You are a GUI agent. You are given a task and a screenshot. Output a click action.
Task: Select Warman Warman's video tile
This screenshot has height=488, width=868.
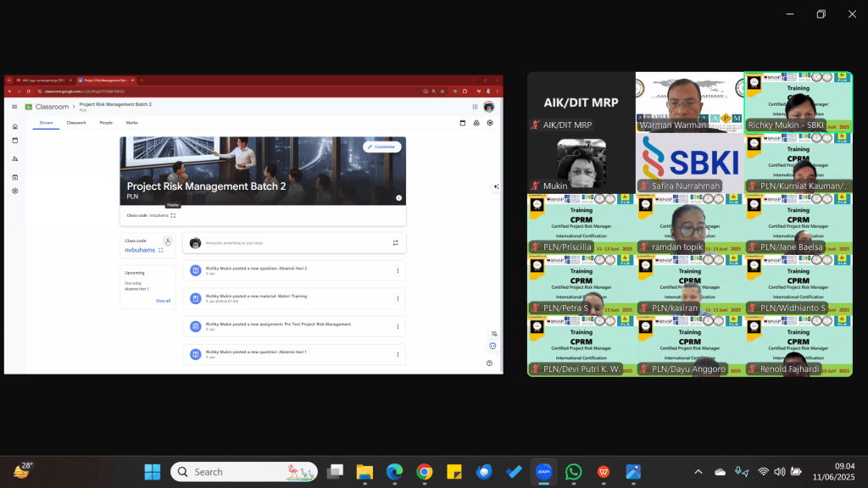click(690, 102)
